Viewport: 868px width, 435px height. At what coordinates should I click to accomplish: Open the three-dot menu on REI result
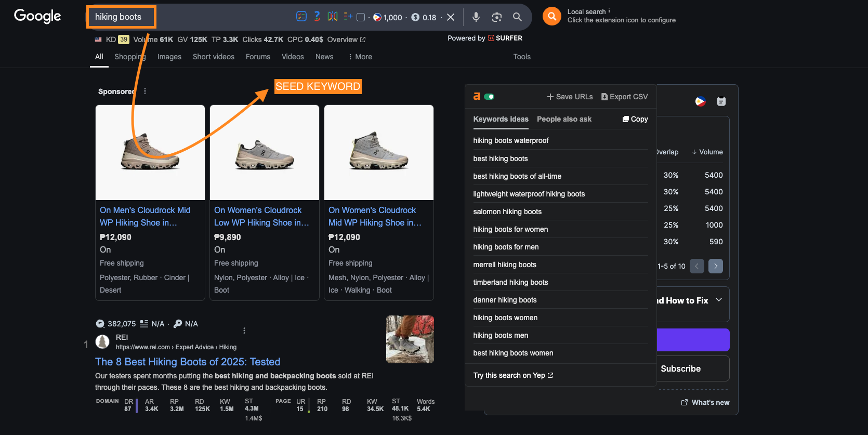tap(244, 331)
